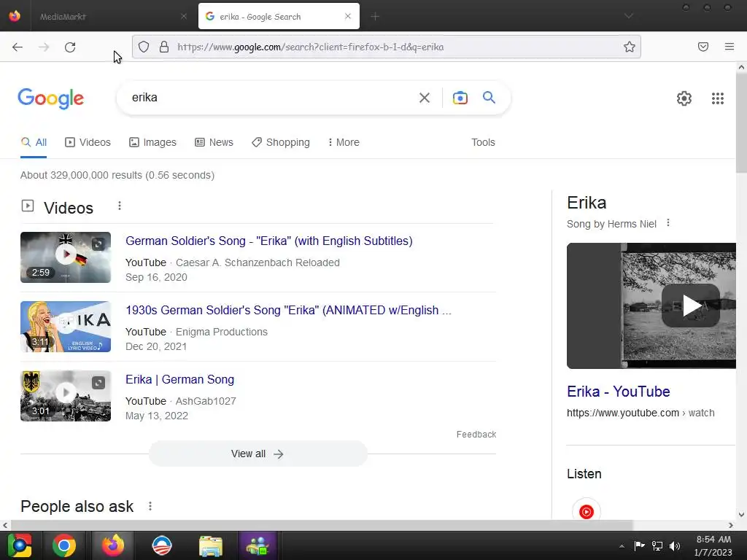Screen dimensions: 747x560
Task: Open the volume control in tray
Action: pos(675,546)
